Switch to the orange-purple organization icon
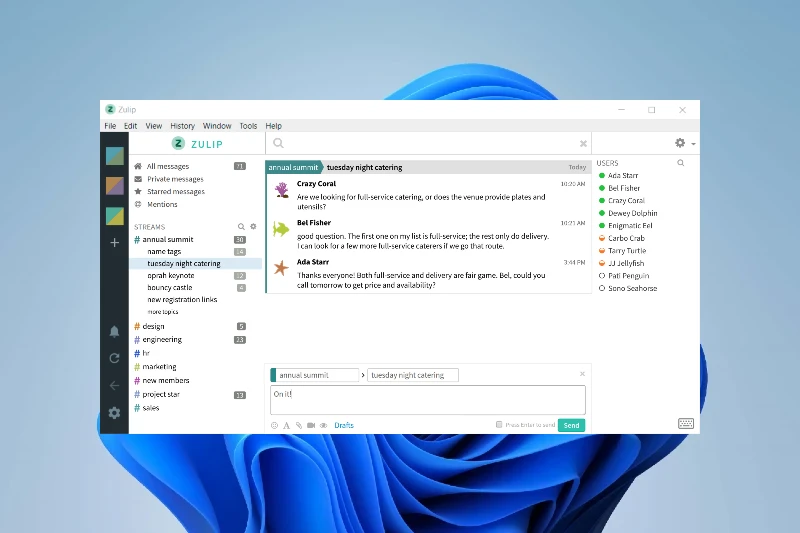This screenshot has width=800, height=533. [x=115, y=186]
